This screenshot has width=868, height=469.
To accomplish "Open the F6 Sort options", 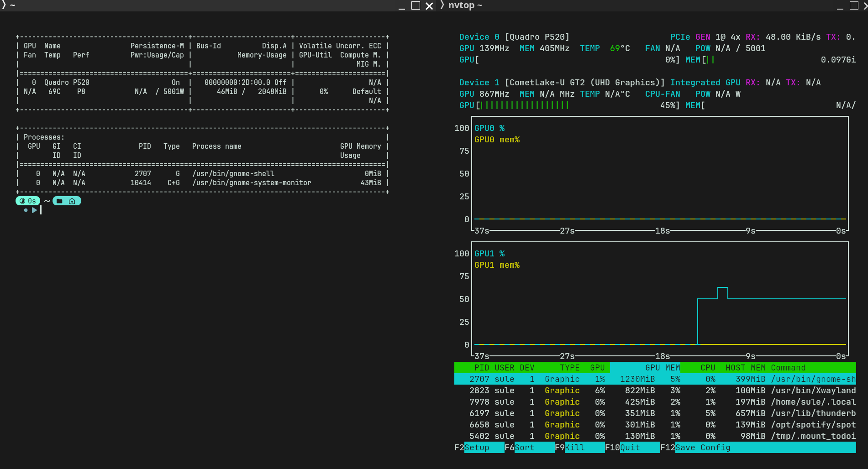I will [524, 448].
